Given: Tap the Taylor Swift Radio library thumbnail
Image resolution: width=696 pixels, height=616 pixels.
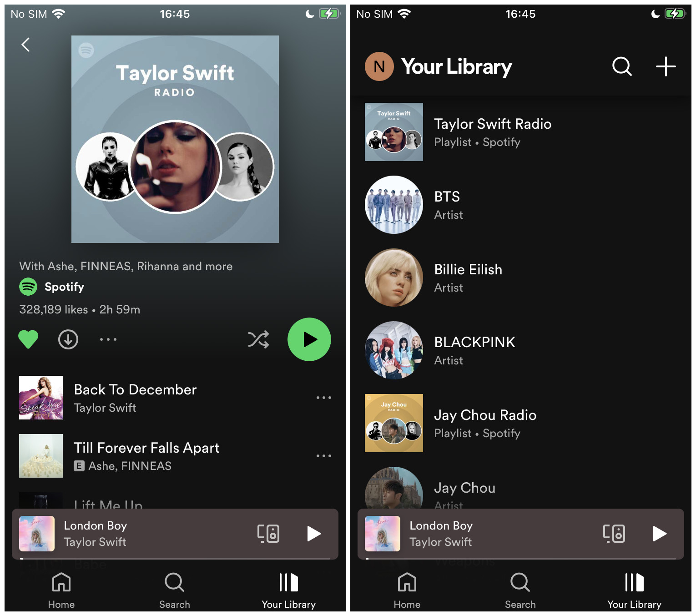Looking at the screenshot, I should pyautogui.click(x=394, y=132).
